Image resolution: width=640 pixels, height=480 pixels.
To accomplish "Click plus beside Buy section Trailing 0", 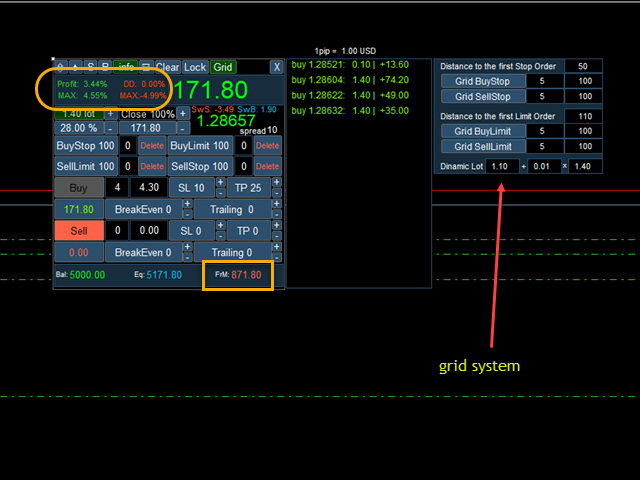I will [x=276, y=204].
